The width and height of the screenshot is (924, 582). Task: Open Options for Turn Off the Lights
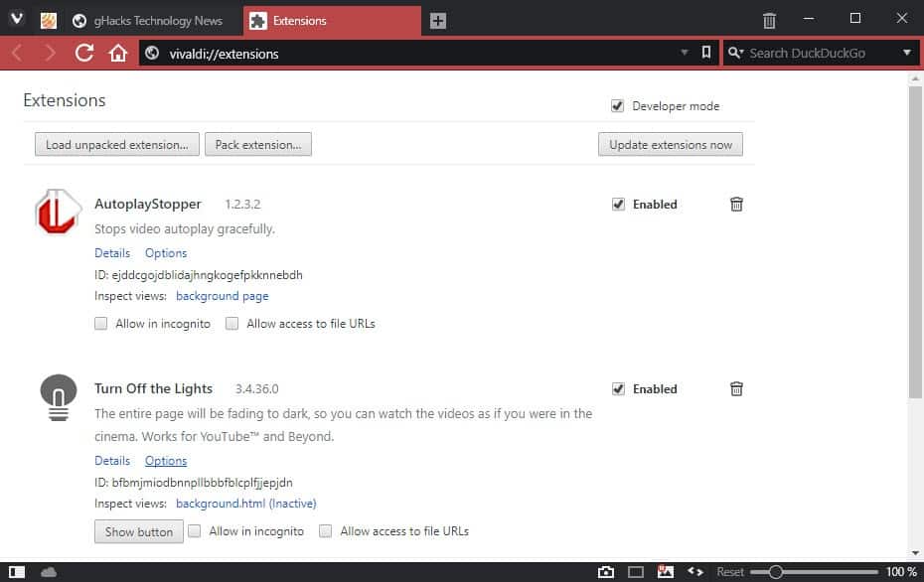pyautogui.click(x=165, y=460)
